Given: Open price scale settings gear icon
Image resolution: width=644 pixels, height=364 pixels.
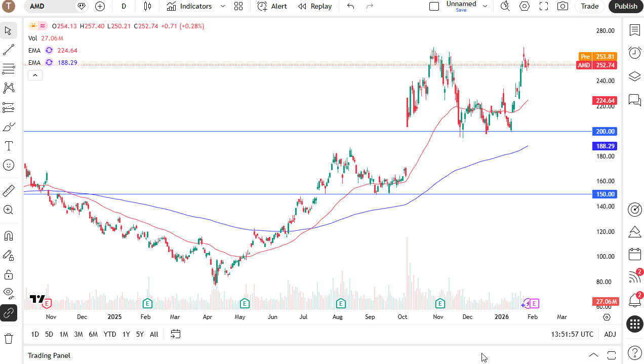Looking at the screenshot, I should [x=607, y=317].
